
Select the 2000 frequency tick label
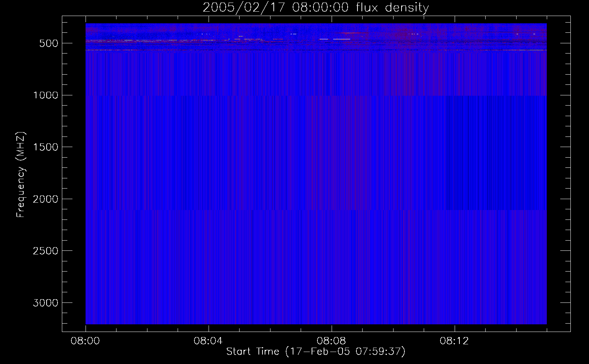pos(46,199)
